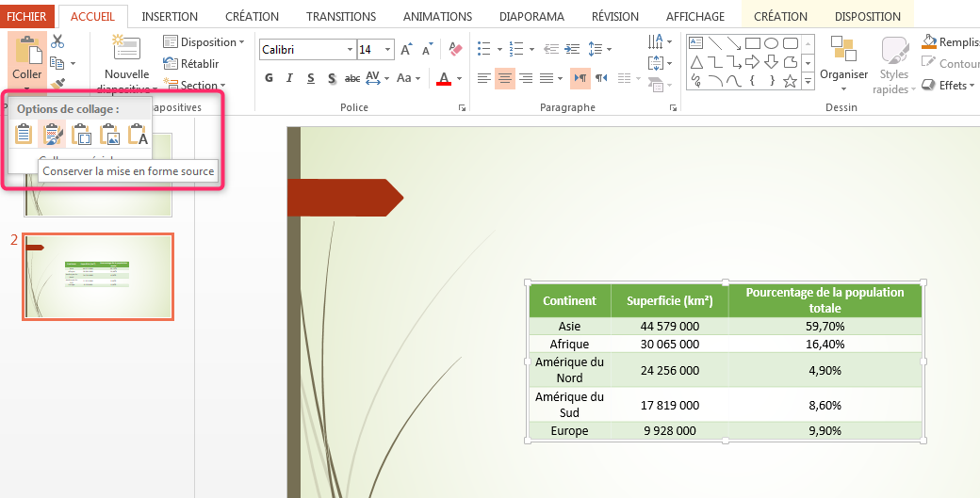Screen dimensions: 980x498
Task: Choose 'Conserver la mise en forme source' paste icon
Action: point(52,135)
